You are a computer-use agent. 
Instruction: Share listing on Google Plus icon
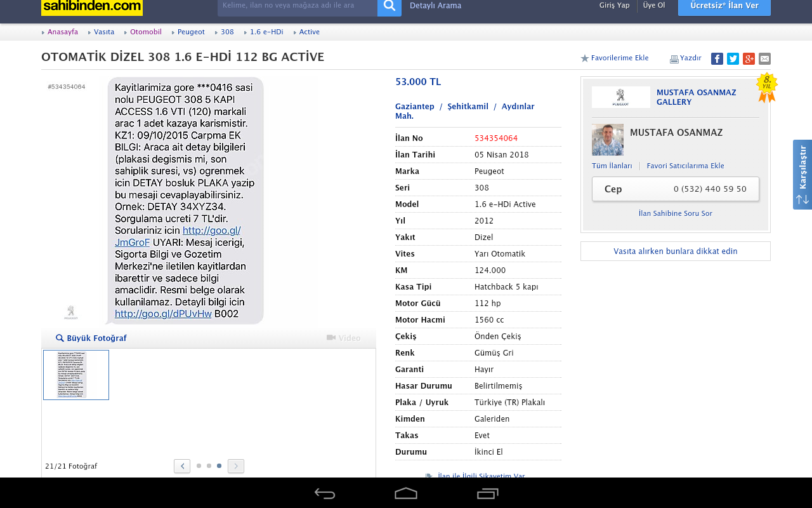pos(749,58)
